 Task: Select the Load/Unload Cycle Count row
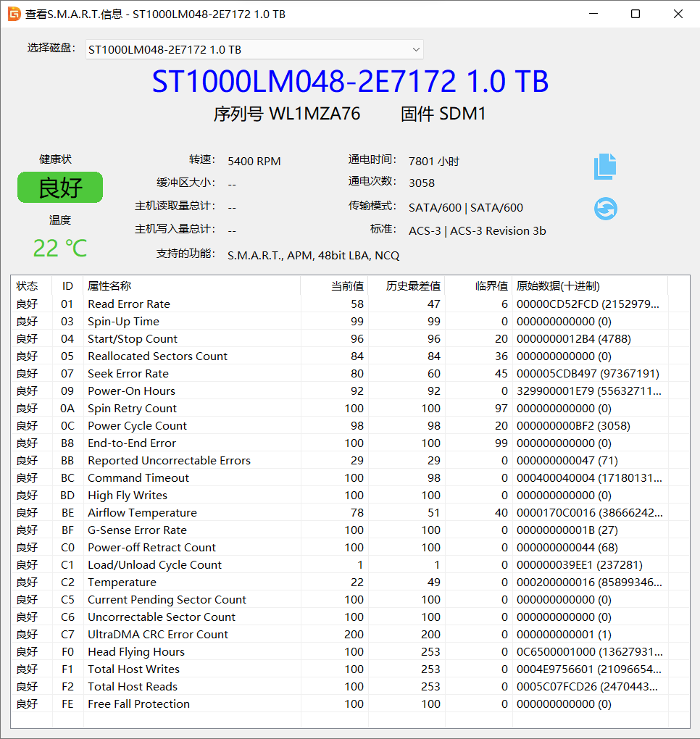154,565
